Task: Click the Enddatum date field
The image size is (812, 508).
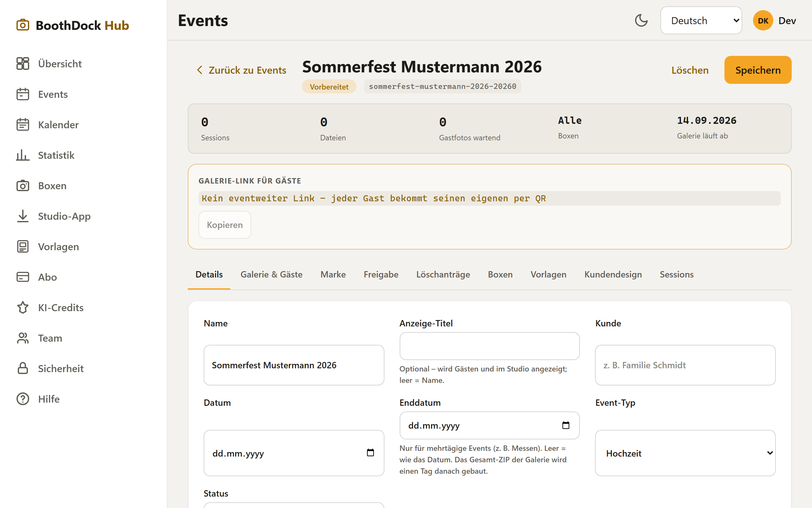Action: coord(489,425)
